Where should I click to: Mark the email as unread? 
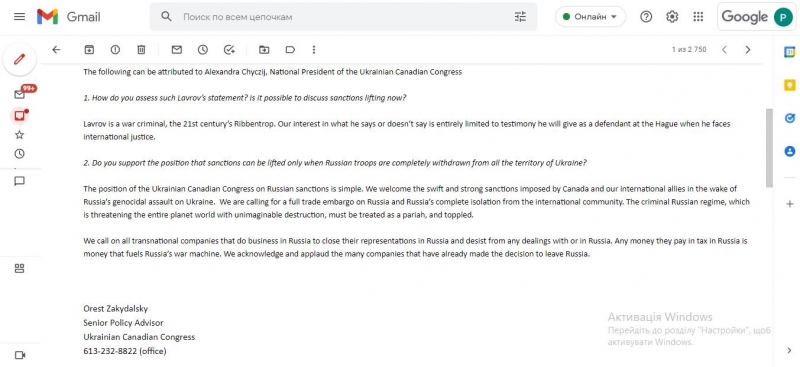[177, 50]
